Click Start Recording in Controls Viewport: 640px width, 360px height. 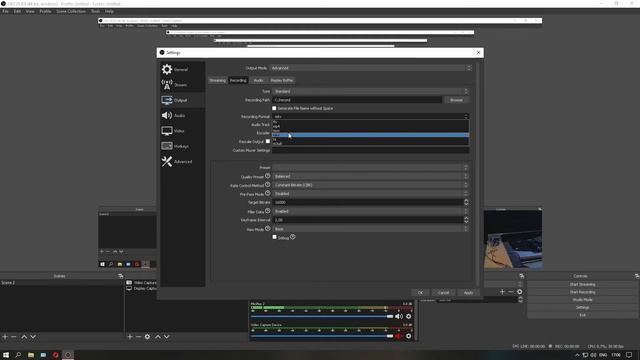582,292
